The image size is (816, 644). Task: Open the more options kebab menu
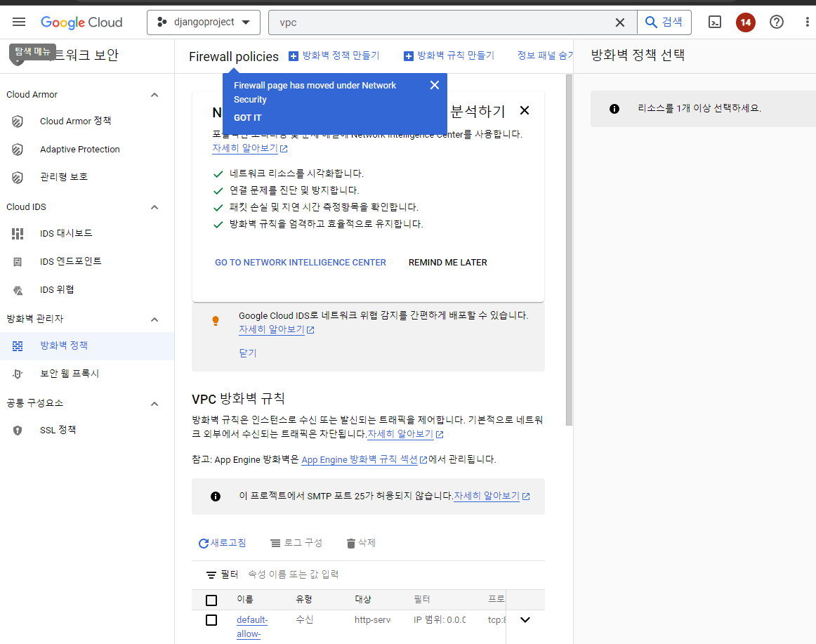pyautogui.click(x=807, y=22)
